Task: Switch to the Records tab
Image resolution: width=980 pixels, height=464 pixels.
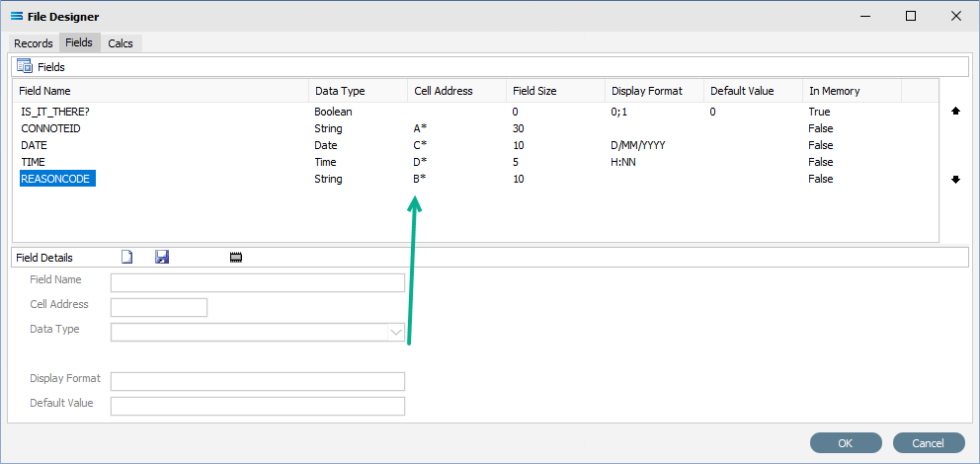Action: click(34, 43)
